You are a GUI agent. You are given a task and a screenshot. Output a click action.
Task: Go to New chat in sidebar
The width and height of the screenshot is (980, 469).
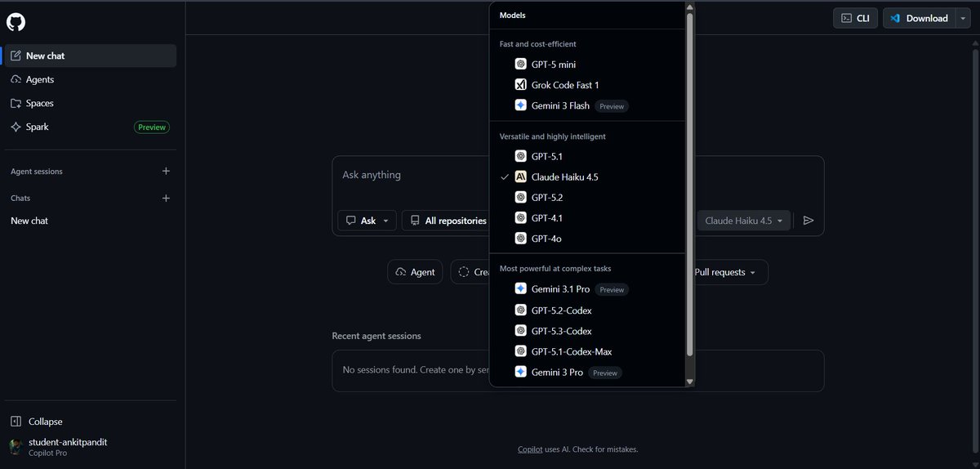click(90, 56)
